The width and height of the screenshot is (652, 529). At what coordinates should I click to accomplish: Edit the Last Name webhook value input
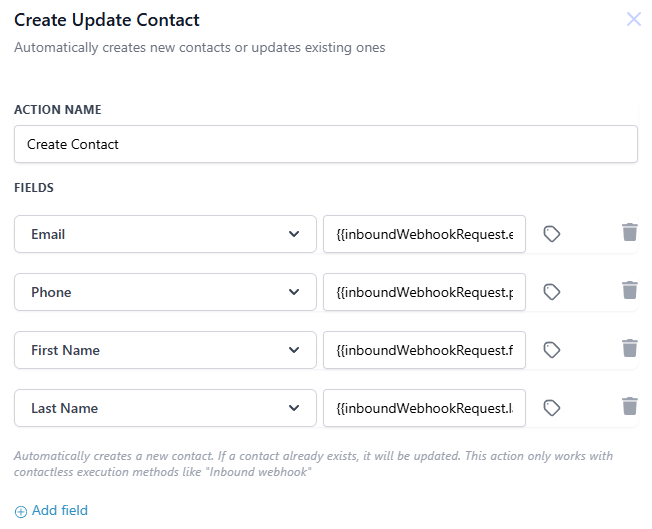point(425,408)
